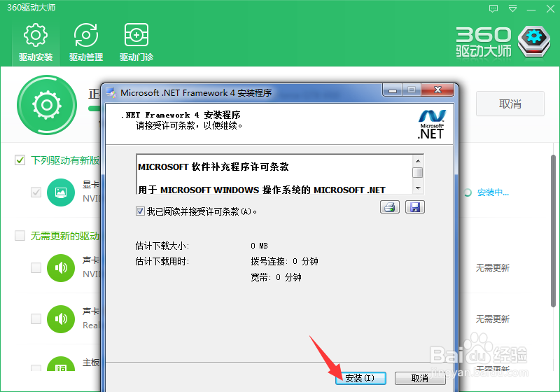This screenshot has height=392, width=560.
Task: Click the 主板 motherboard driver icon
Action: (61, 364)
